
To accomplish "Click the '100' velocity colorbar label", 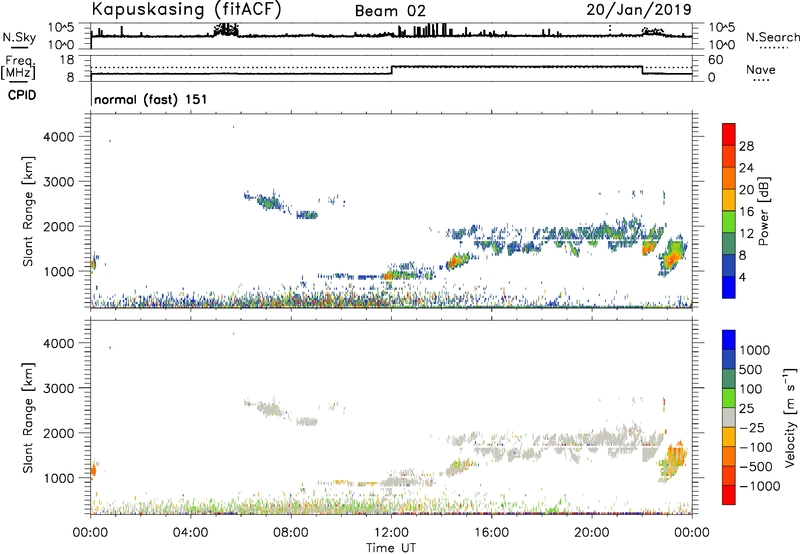I will pos(752,389).
